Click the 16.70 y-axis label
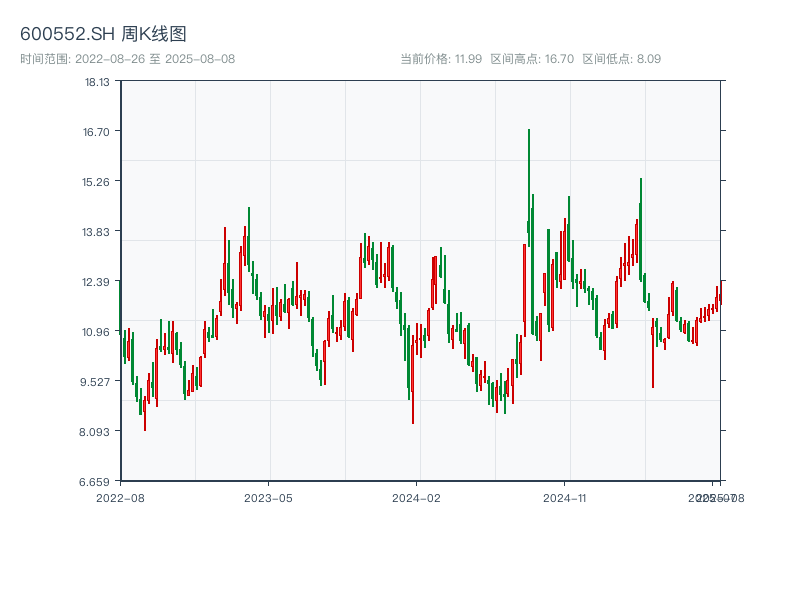This screenshot has width=800, height=600. point(96,132)
